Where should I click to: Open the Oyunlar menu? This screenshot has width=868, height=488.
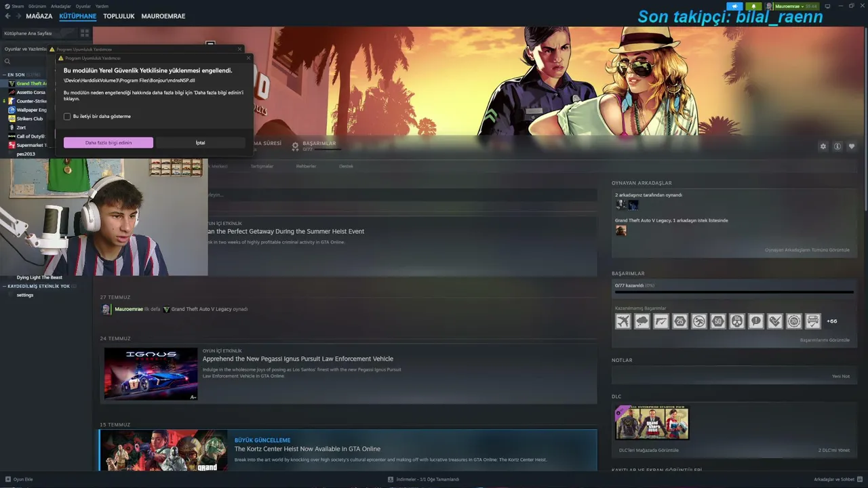pyautogui.click(x=83, y=6)
